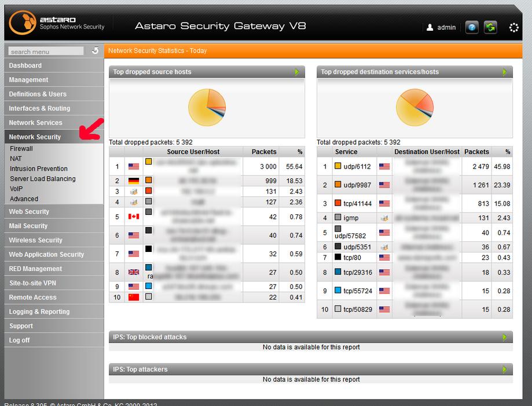Focus the search menu input field

[46, 52]
